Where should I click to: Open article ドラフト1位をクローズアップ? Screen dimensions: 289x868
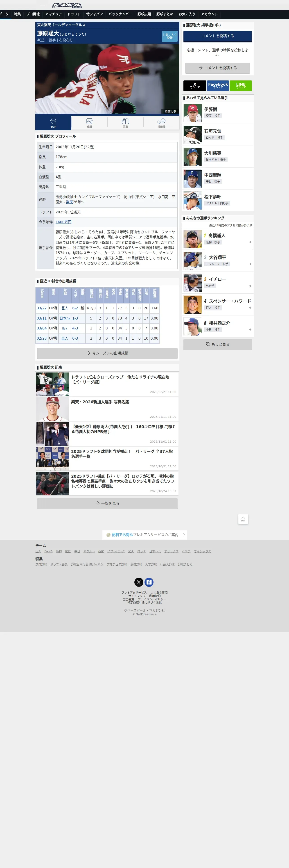coord(107,384)
